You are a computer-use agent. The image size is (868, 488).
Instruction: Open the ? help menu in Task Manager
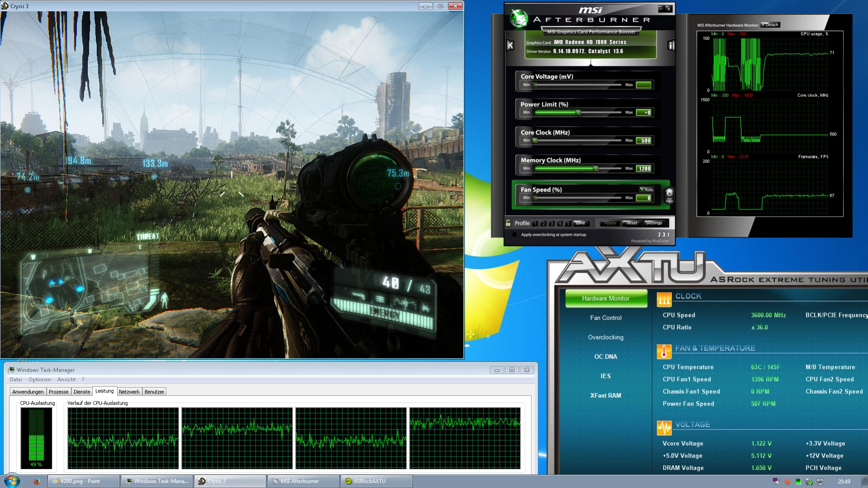click(83, 379)
